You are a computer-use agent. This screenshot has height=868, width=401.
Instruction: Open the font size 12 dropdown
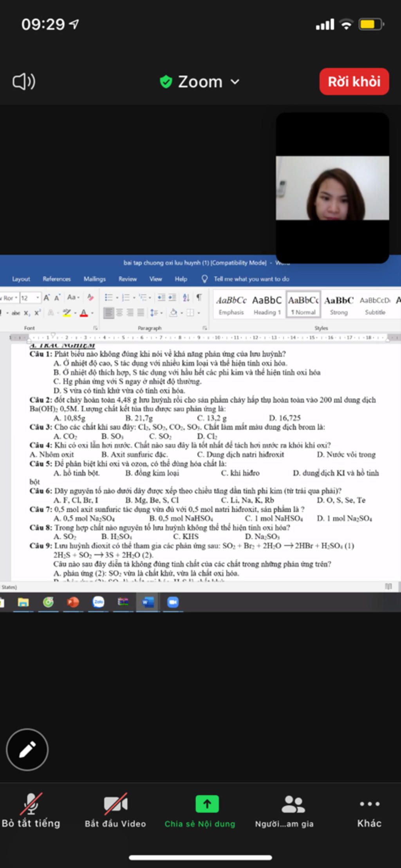pos(38,298)
